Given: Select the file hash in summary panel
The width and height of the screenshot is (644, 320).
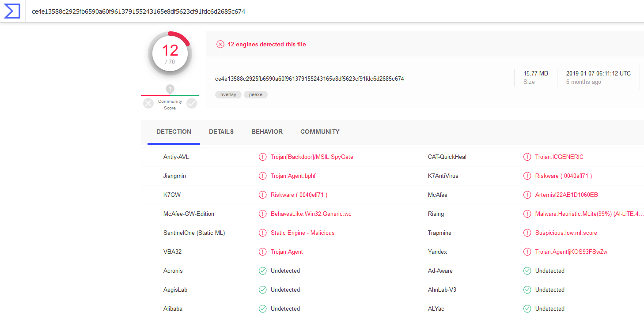Looking at the screenshot, I should pyautogui.click(x=310, y=79).
